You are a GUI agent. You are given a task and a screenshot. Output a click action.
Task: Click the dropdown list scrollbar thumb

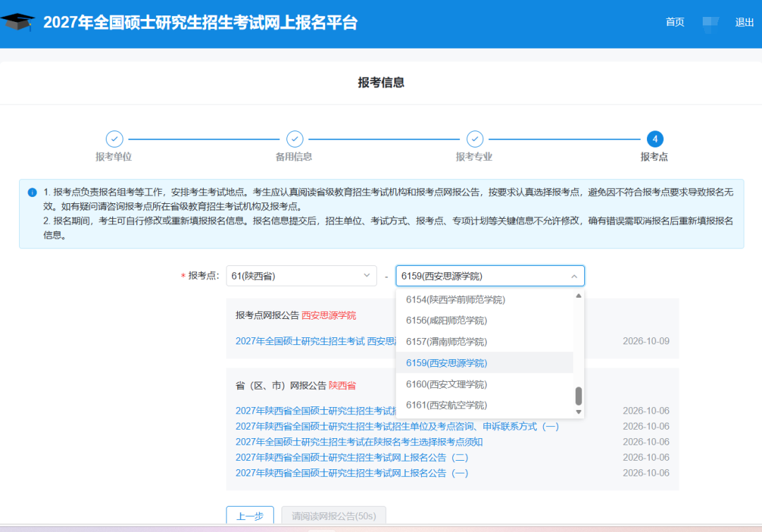(x=579, y=396)
